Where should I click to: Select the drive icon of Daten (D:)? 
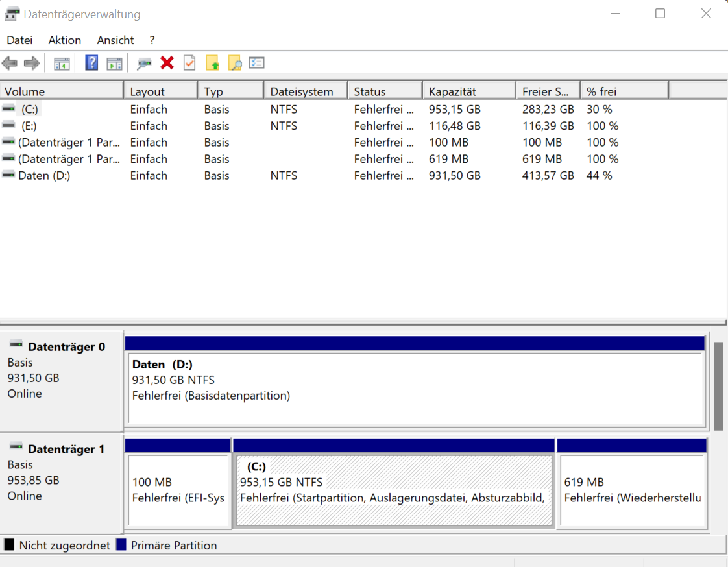point(8,175)
